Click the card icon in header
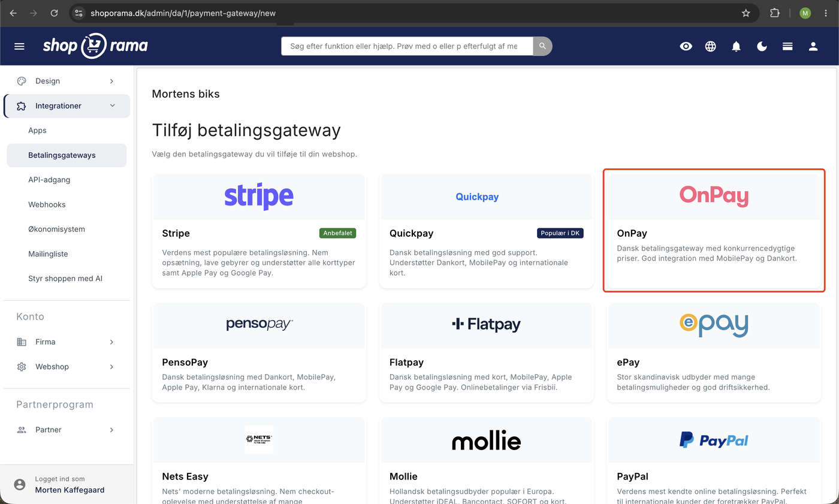The height and width of the screenshot is (504, 839). click(787, 46)
